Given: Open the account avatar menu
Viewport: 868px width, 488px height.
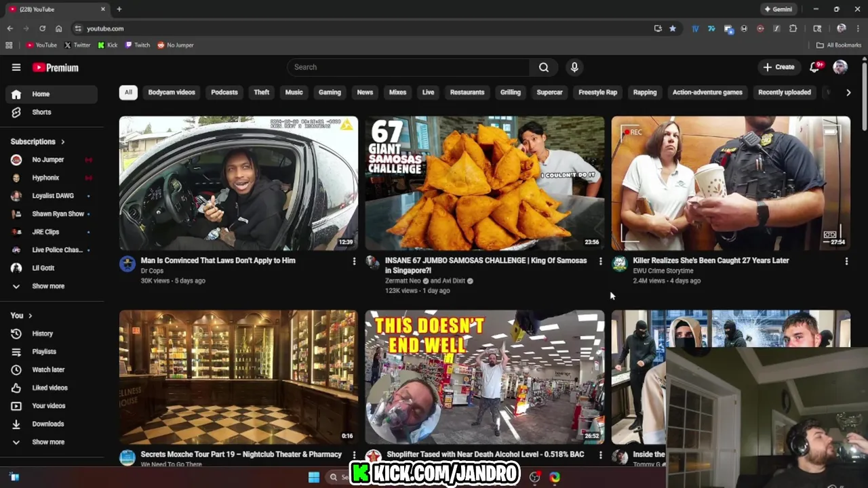Looking at the screenshot, I should click(x=840, y=67).
